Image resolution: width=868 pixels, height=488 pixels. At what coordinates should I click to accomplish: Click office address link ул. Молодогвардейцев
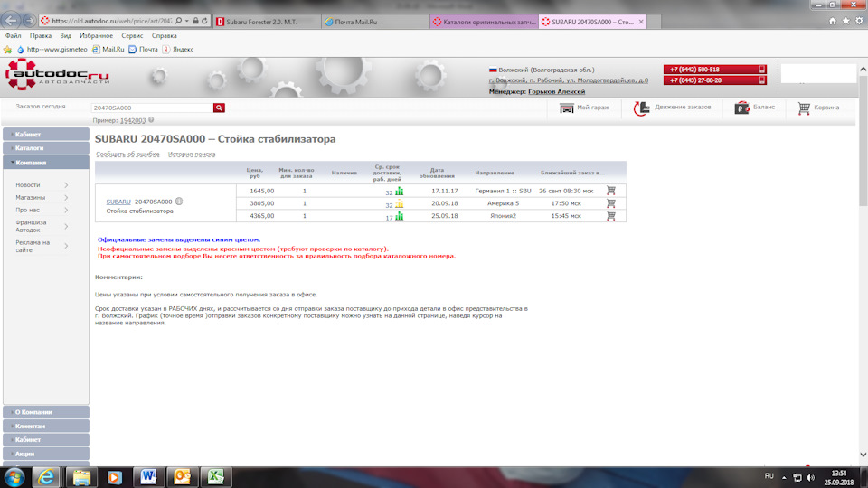[x=569, y=80]
